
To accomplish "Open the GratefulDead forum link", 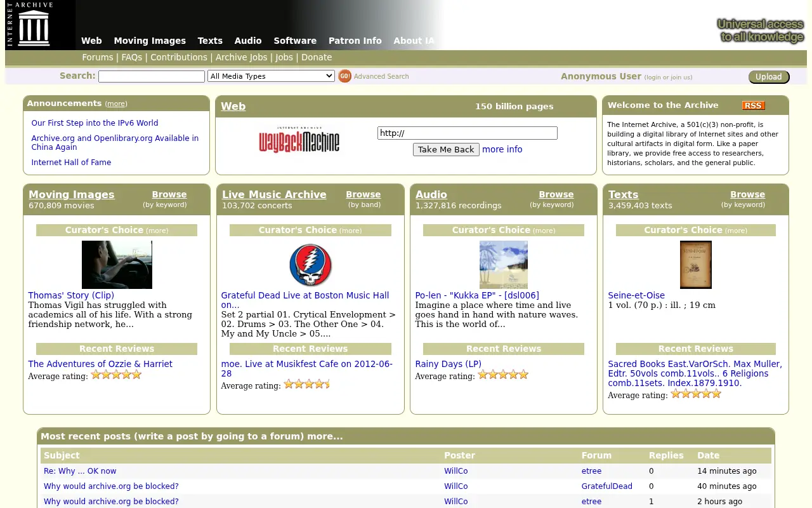I will (x=606, y=486).
